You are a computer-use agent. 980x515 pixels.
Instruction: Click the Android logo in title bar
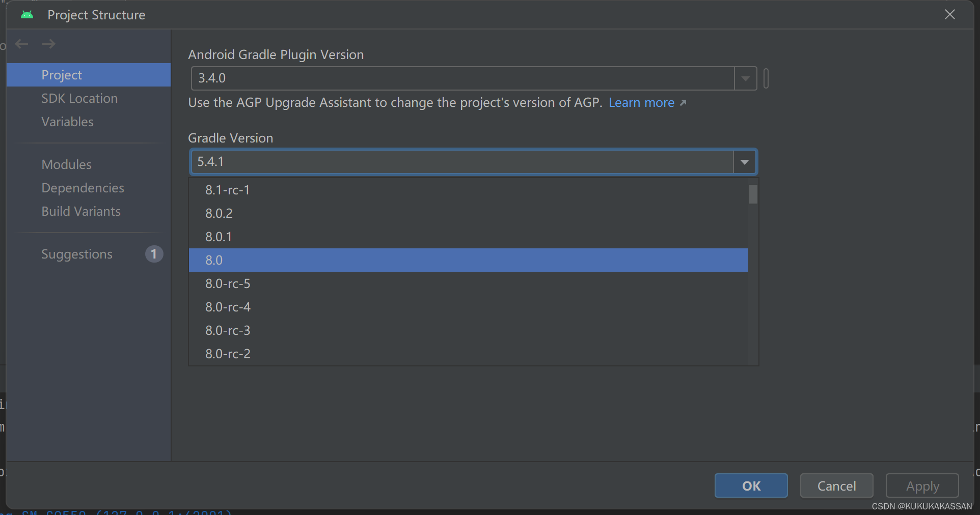pos(27,15)
